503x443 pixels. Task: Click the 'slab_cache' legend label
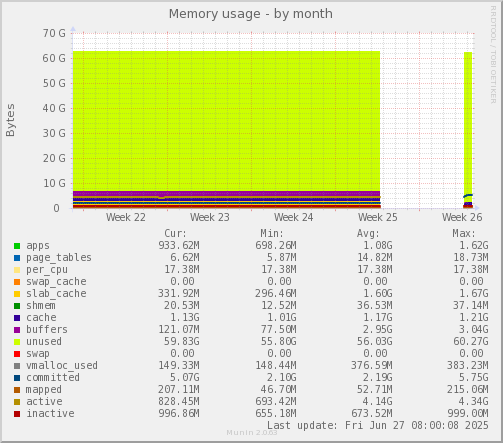pyautogui.click(x=56, y=294)
